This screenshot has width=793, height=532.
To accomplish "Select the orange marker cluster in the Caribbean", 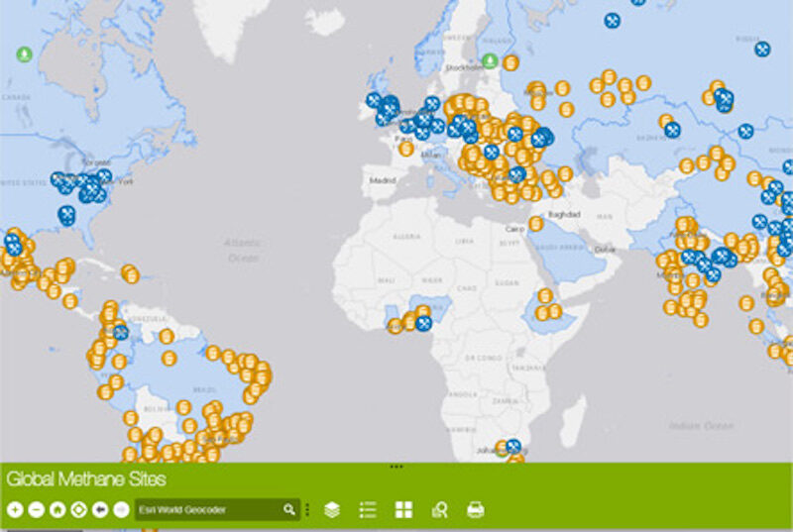I will point(131,273).
